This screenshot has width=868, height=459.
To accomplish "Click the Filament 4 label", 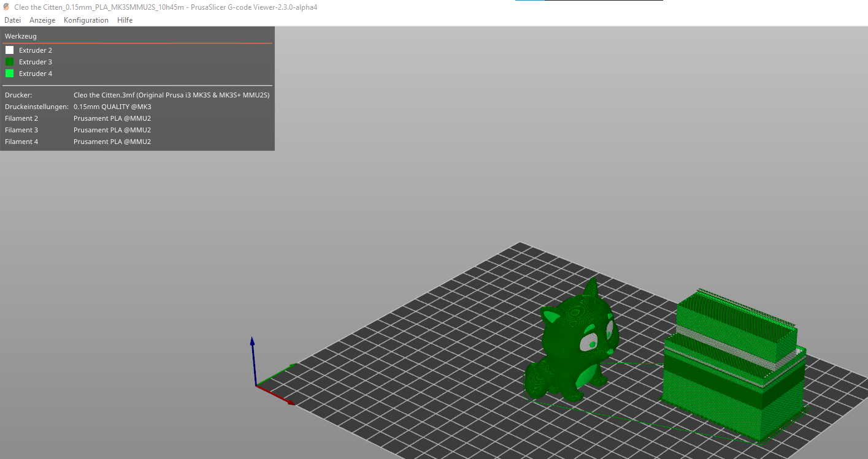I will coord(21,142).
